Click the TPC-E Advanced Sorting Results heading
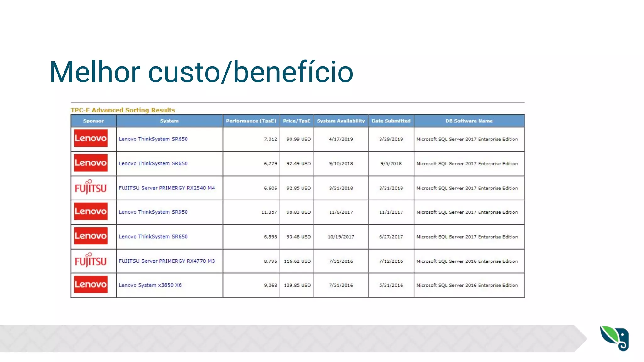The width and height of the screenshot is (644, 362). pyautogui.click(x=123, y=110)
